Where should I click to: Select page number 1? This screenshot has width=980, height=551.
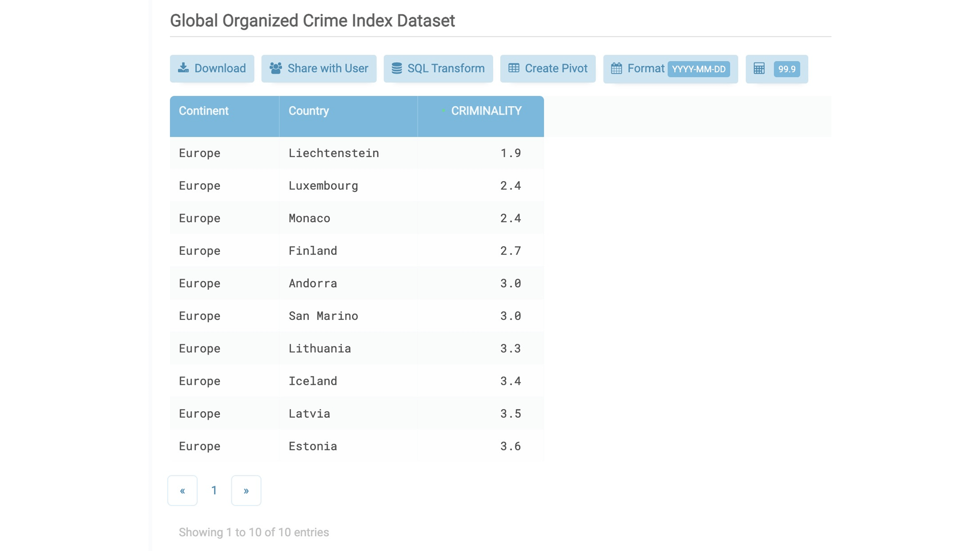(x=214, y=490)
